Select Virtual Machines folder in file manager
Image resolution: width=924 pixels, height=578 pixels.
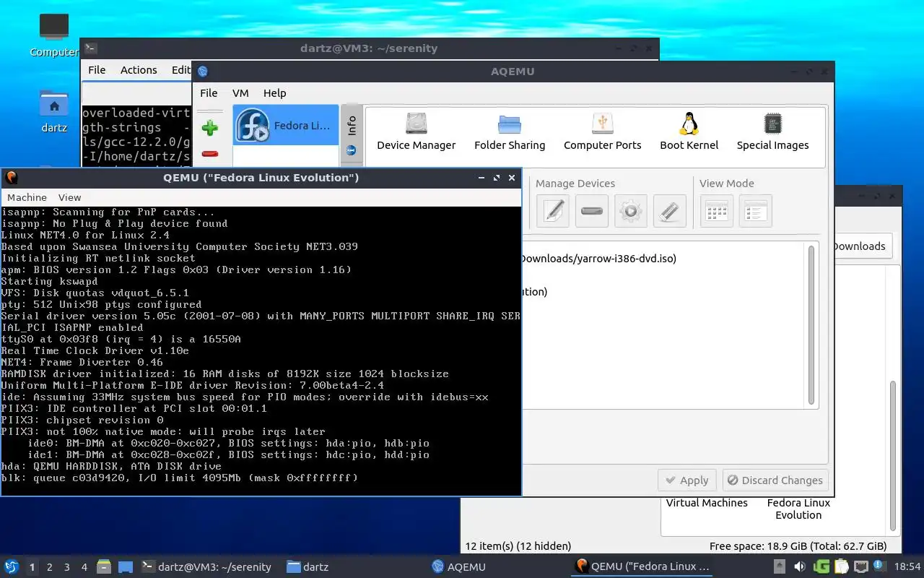pos(707,503)
